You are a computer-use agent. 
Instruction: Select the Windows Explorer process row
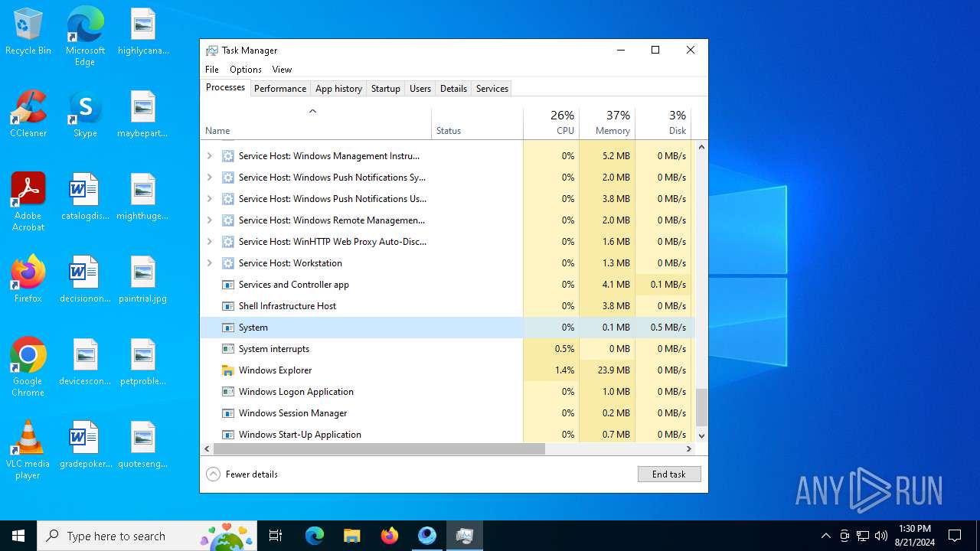coord(447,370)
